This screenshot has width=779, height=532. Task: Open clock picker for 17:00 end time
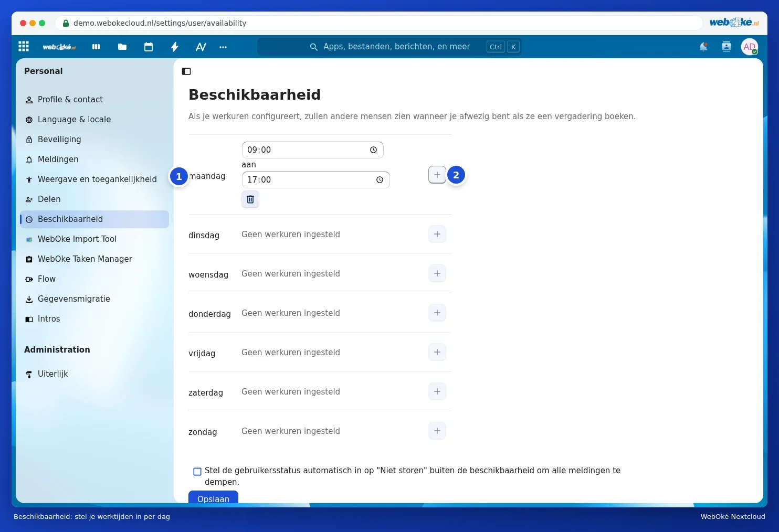point(380,180)
